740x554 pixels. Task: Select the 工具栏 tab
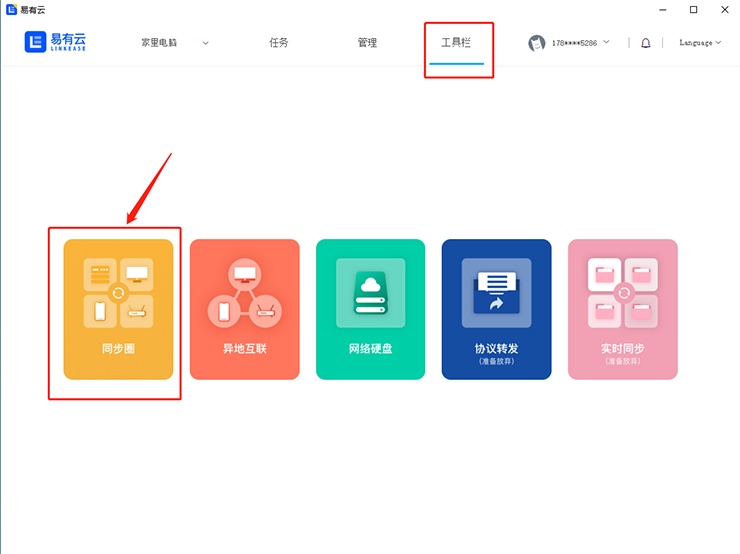[456, 42]
